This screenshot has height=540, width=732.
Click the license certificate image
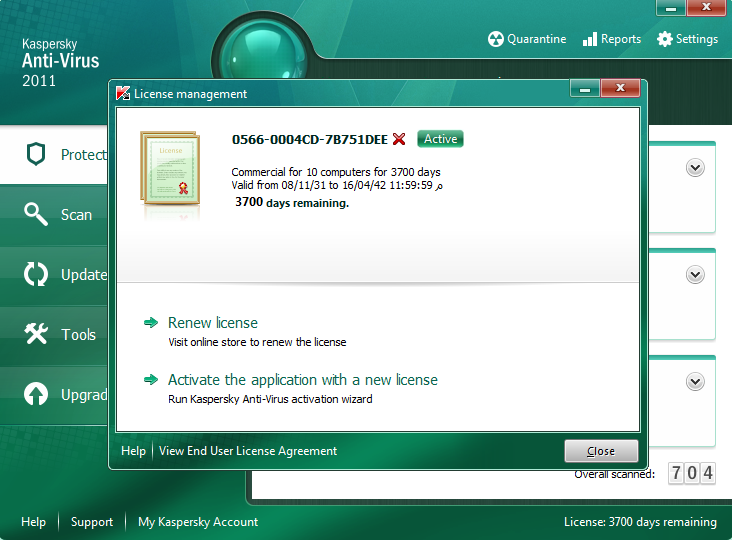click(170, 168)
